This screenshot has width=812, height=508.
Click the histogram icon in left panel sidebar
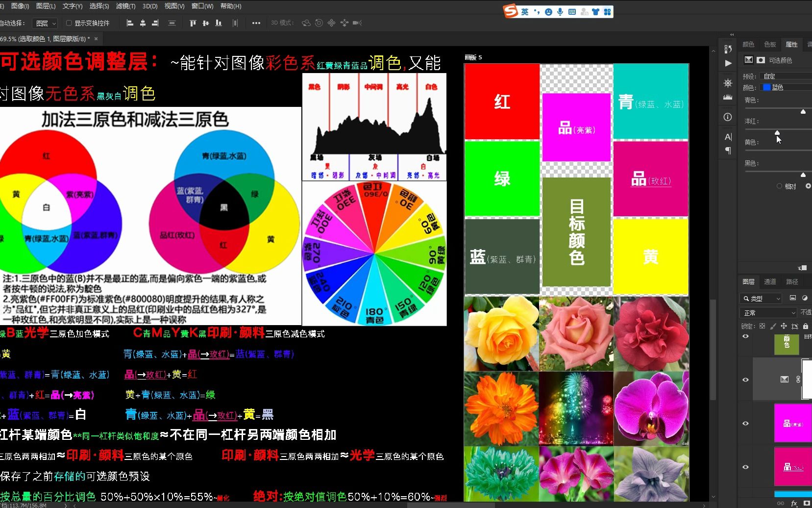pos(728,97)
